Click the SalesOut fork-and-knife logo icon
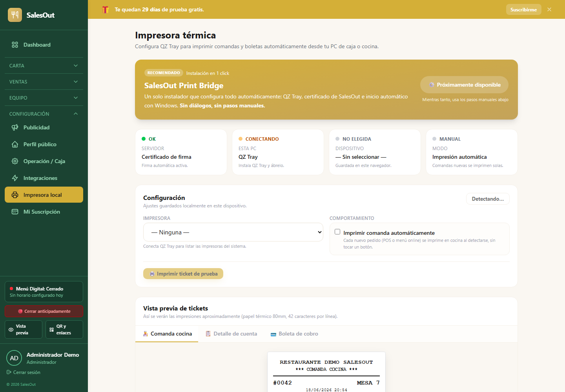 tap(15, 15)
